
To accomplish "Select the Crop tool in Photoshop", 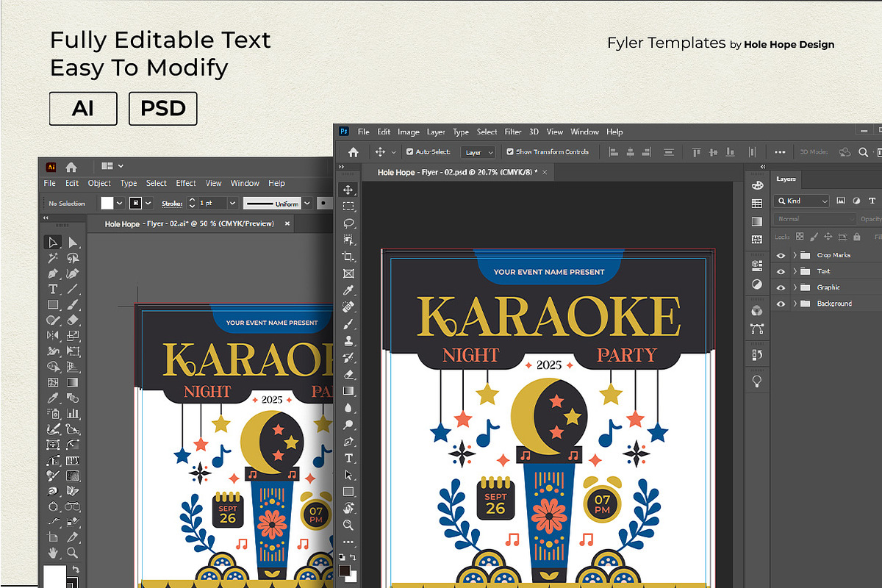I will coord(348,257).
